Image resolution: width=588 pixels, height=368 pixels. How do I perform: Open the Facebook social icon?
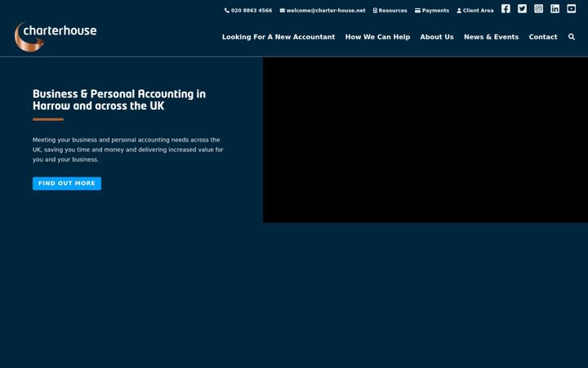tap(506, 9)
